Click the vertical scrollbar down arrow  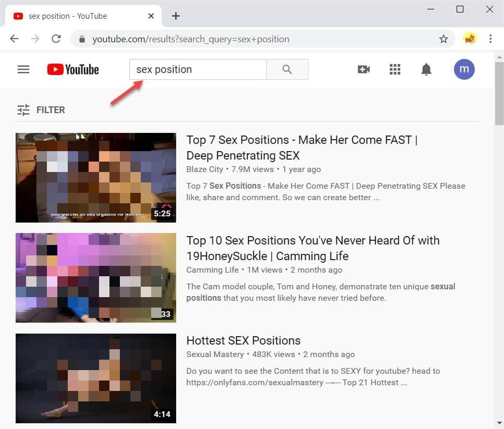[499, 423]
